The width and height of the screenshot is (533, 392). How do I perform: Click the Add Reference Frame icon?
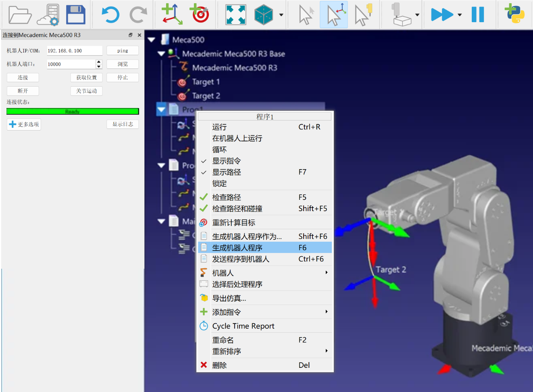click(171, 14)
